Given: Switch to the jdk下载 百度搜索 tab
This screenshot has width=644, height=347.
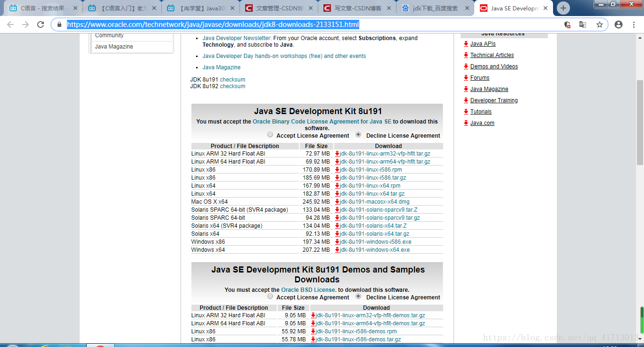Looking at the screenshot, I should 436,8.
